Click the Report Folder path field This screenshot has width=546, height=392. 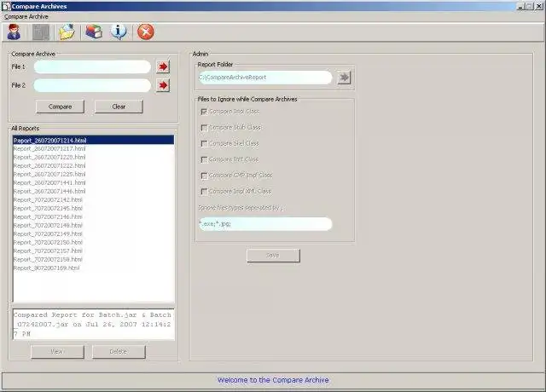tap(265, 78)
